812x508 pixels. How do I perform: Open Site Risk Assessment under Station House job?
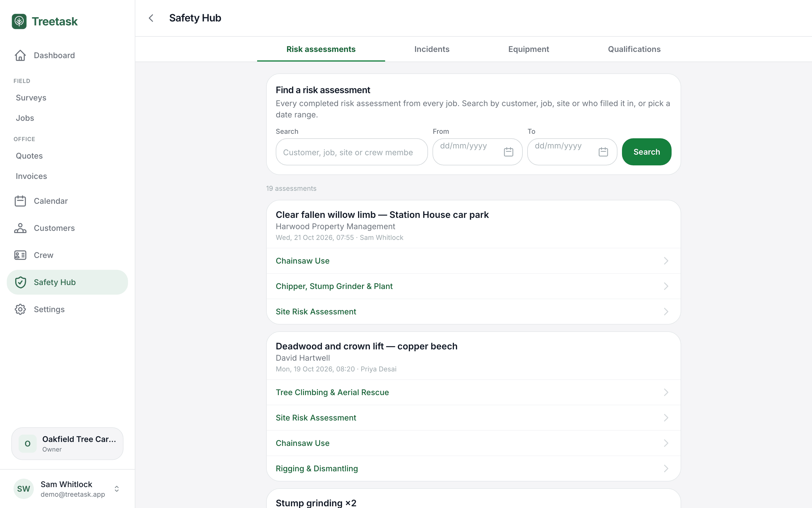[x=473, y=312]
